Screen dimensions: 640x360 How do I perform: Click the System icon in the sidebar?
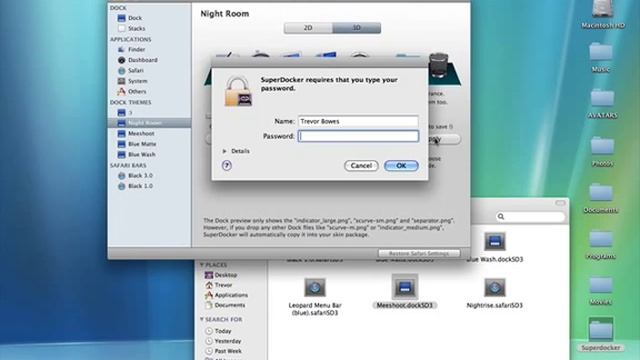pos(121,81)
